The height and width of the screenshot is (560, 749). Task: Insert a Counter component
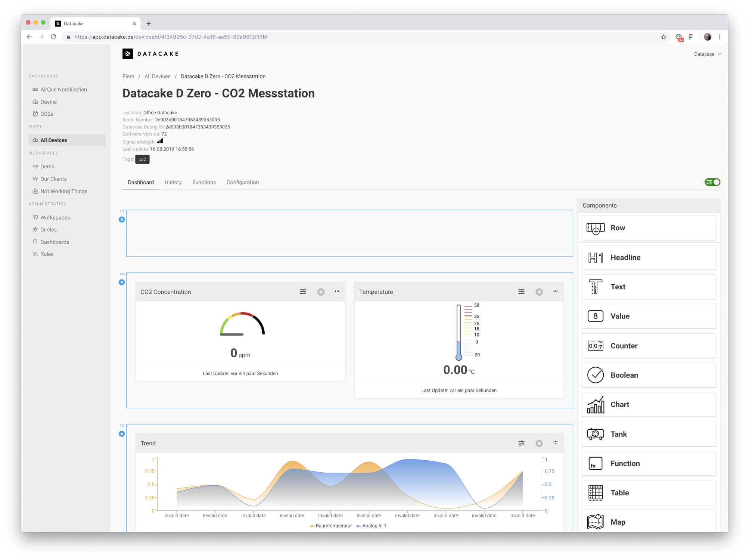coord(649,346)
